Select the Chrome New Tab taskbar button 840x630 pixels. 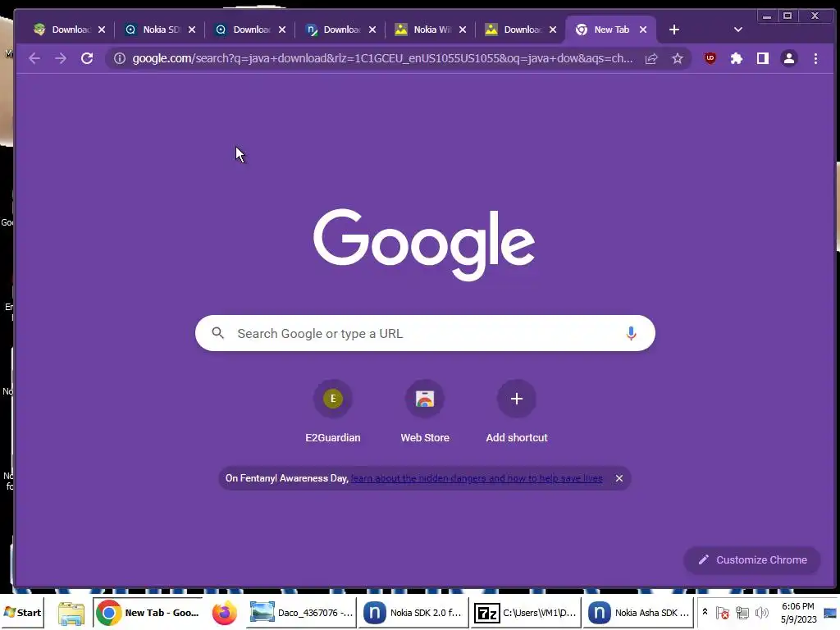(148, 612)
